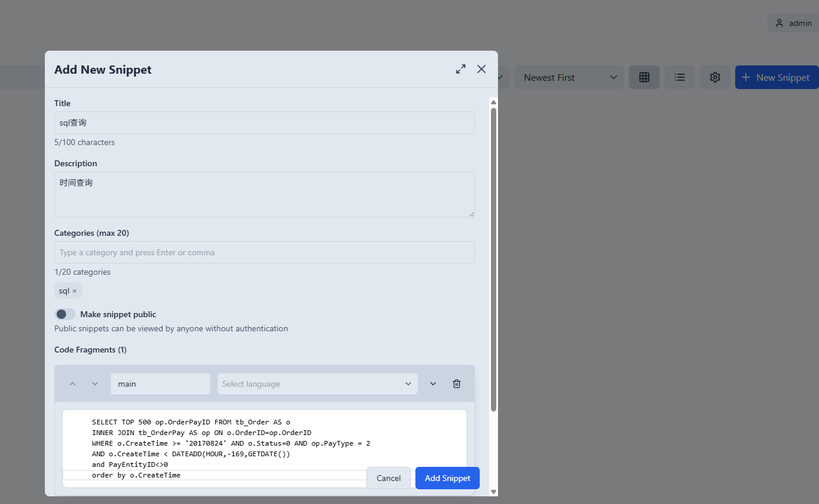The width and height of the screenshot is (819, 504).
Task: Click the dialog scrollbar up arrow
Action: pos(494,103)
